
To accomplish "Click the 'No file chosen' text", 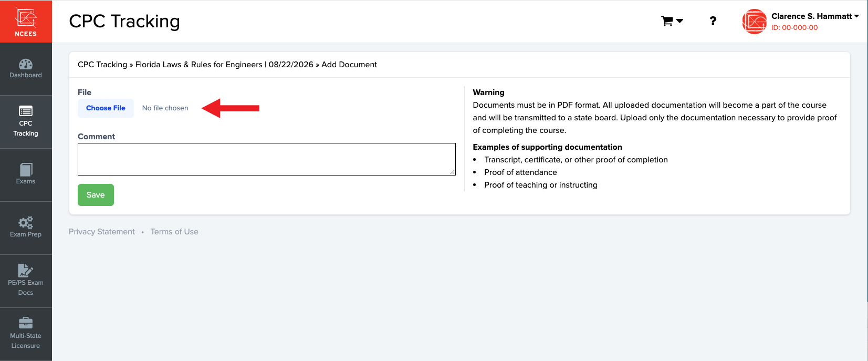I will click(x=165, y=108).
